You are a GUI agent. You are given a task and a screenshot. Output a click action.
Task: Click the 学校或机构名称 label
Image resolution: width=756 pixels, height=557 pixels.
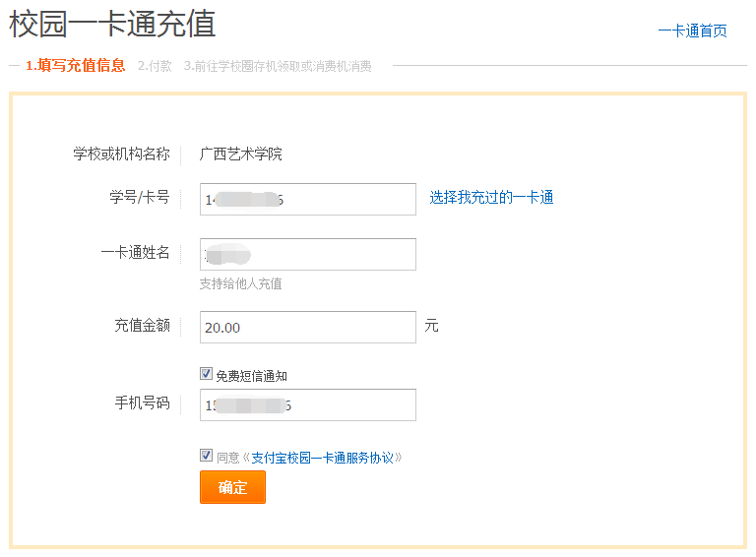[x=121, y=155]
